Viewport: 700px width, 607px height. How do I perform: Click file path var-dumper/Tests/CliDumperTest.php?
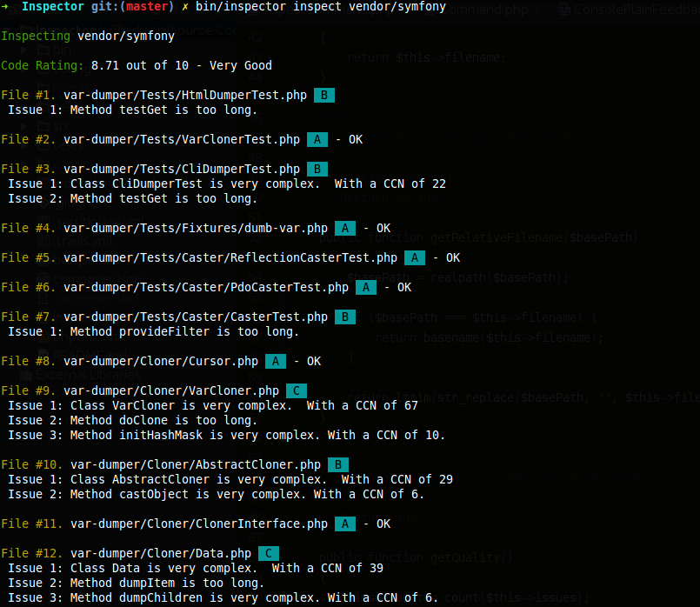(x=182, y=170)
